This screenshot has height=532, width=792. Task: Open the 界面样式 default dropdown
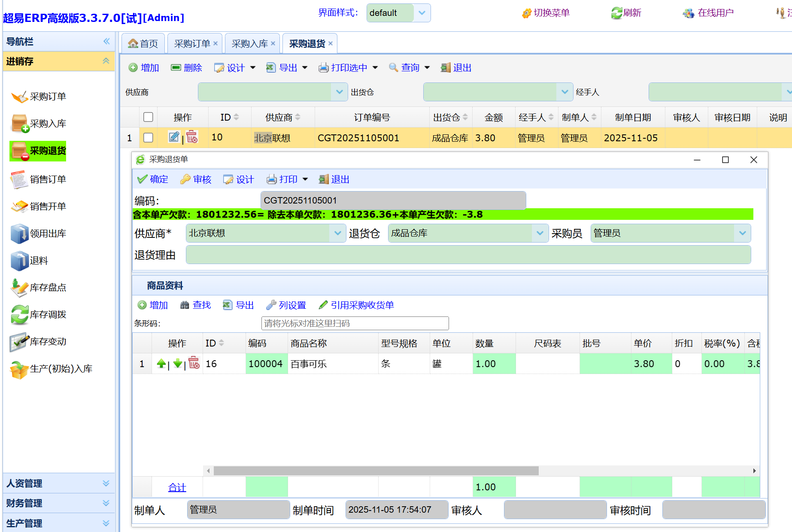pos(422,13)
